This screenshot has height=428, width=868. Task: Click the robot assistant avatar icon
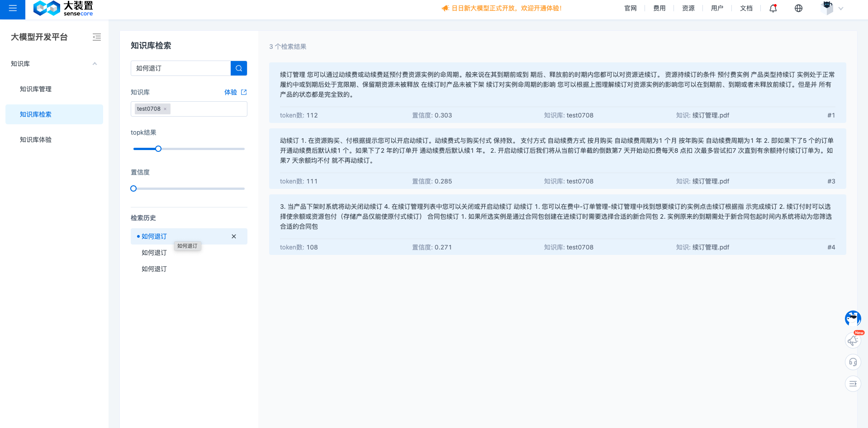click(853, 318)
